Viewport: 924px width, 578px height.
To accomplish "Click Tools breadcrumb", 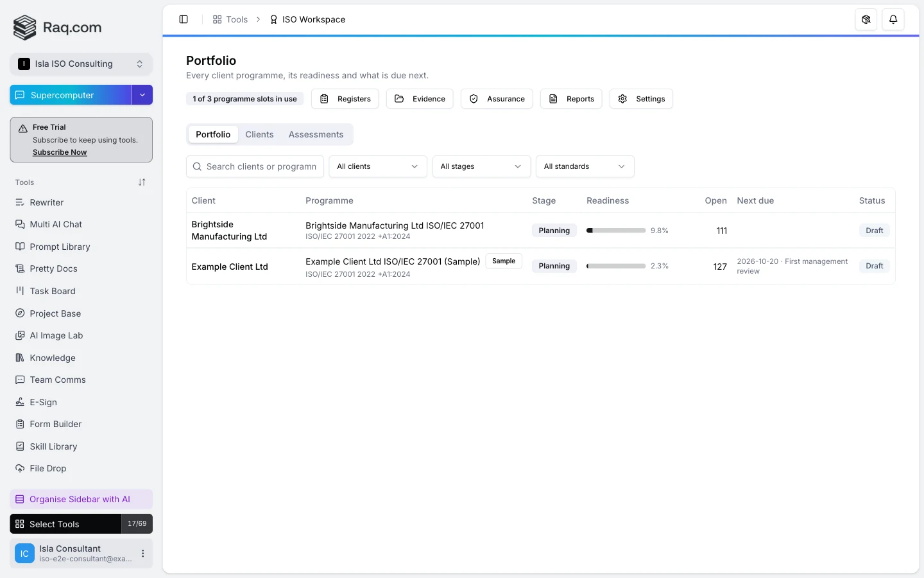I will (x=230, y=19).
